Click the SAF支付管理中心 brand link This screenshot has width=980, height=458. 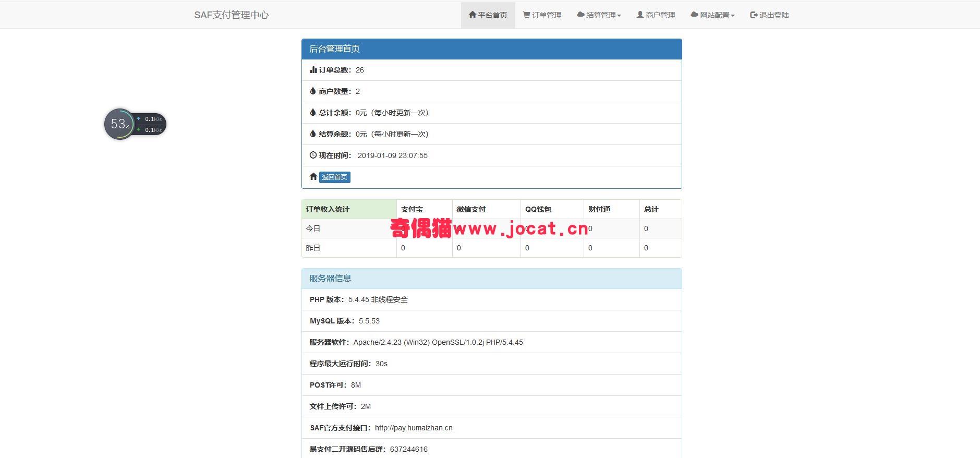tap(232, 15)
